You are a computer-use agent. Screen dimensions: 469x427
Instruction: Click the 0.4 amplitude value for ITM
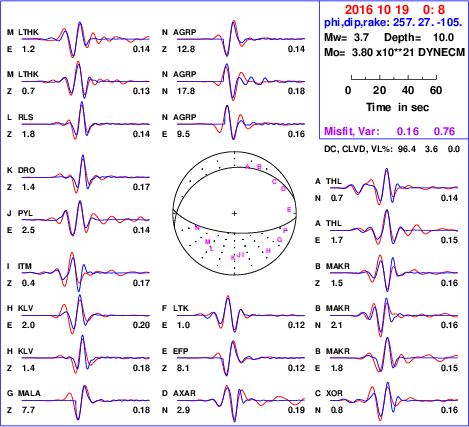28,283
